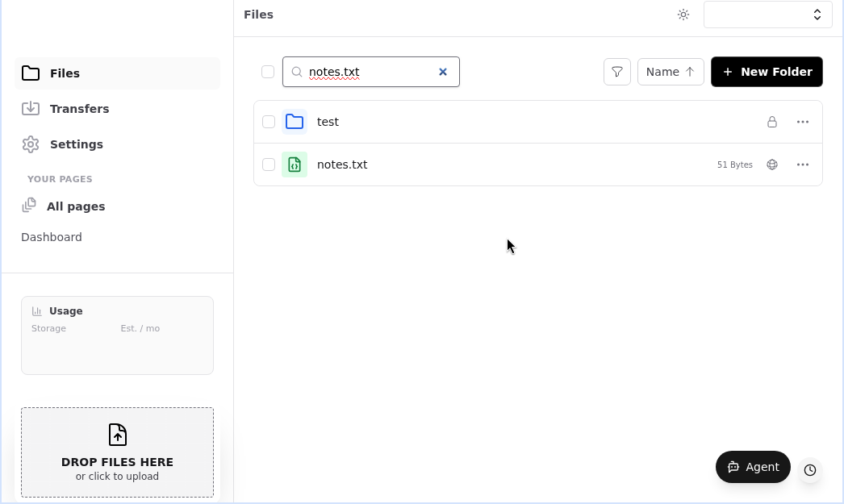
Task: Open more options for notes.txt
Action: point(803,165)
